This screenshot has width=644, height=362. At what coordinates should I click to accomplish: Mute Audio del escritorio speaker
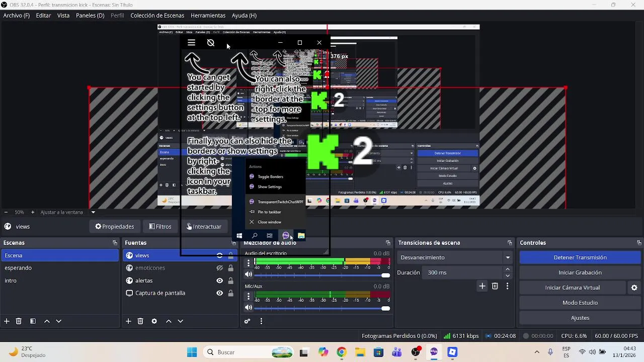pos(249,275)
